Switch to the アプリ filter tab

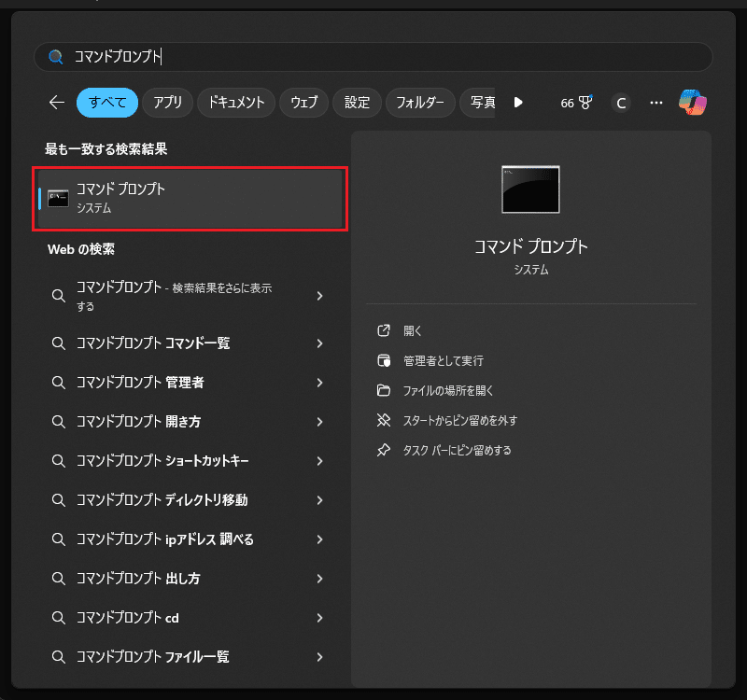(167, 103)
